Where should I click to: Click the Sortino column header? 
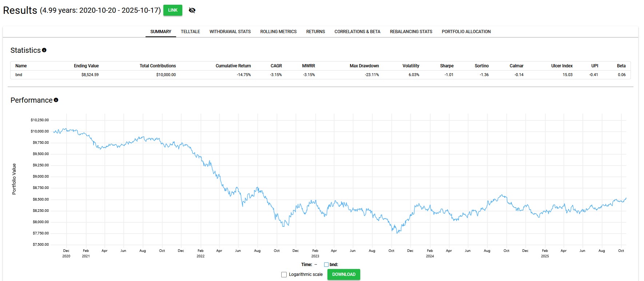(x=482, y=66)
